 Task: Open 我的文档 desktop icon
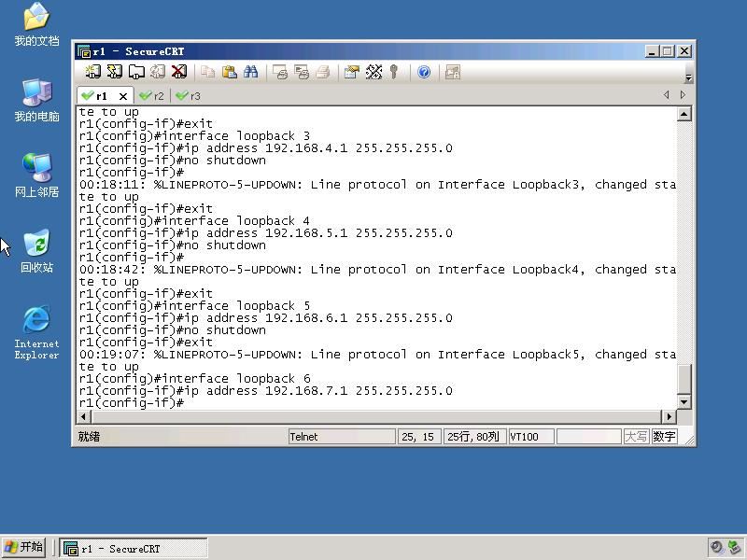click(x=36, y=25)
